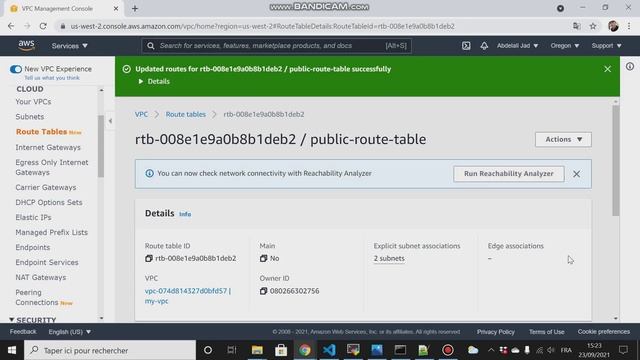Switch to Visual Studio Code in taskbar
The height and width of the screenshot is (360, 640).
[329, 350]
